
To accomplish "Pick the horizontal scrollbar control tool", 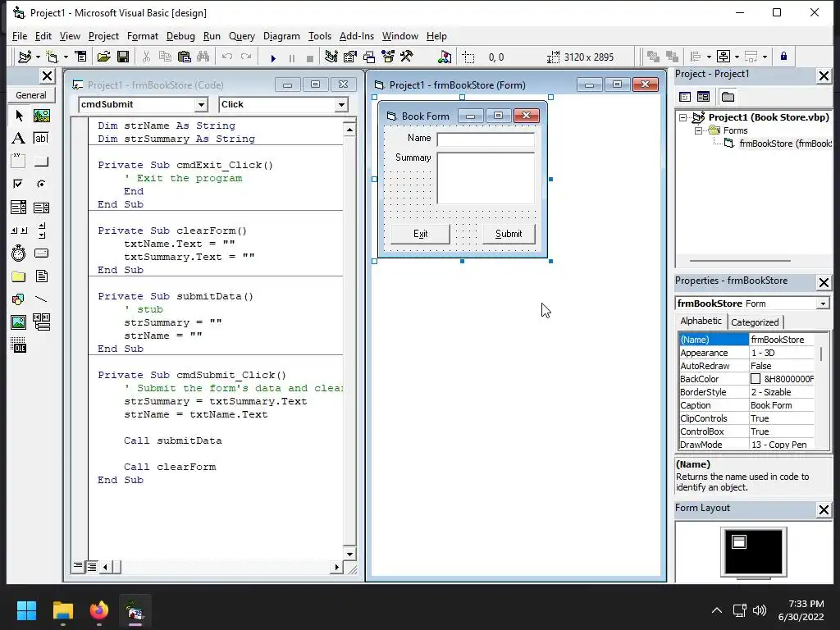I will point(19,231).
